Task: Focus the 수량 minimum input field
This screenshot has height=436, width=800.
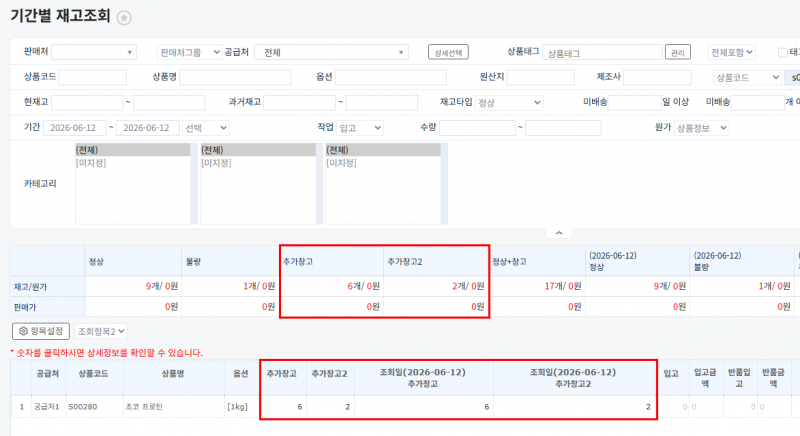Action: (x=478, y=127)
